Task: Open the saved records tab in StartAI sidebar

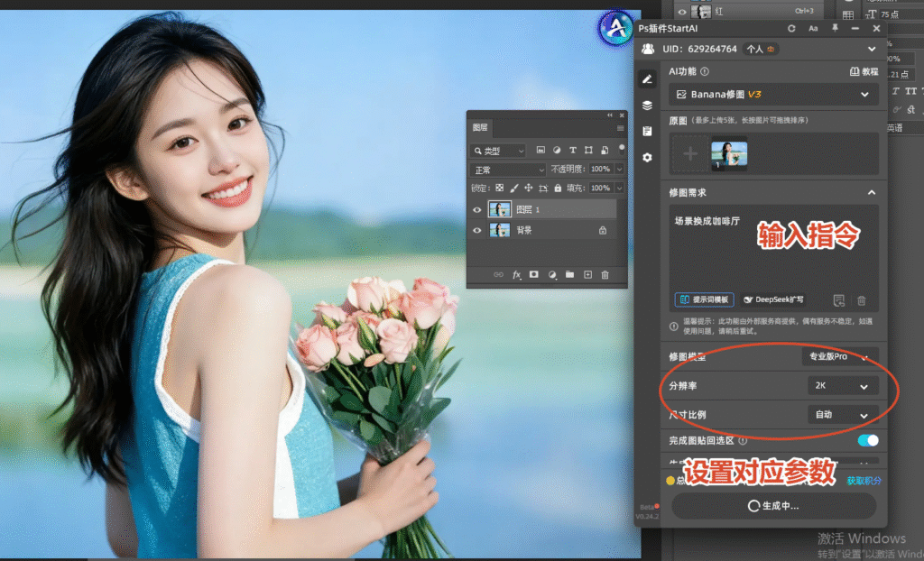Action: pos(647,131)
